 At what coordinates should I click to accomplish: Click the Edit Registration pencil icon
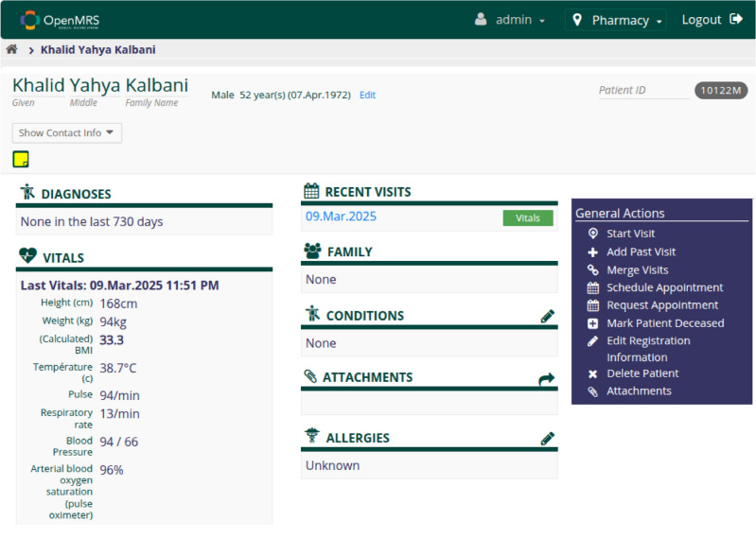pos(593,341)
